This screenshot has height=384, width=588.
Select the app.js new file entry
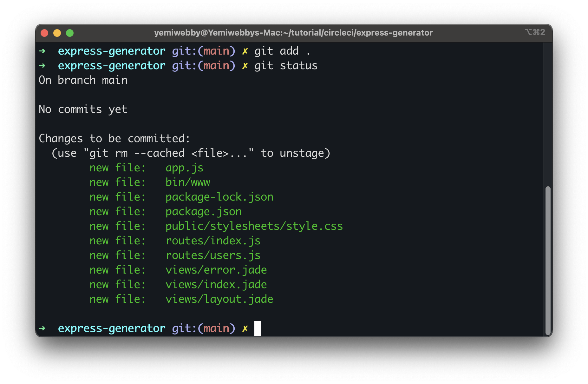184,168
